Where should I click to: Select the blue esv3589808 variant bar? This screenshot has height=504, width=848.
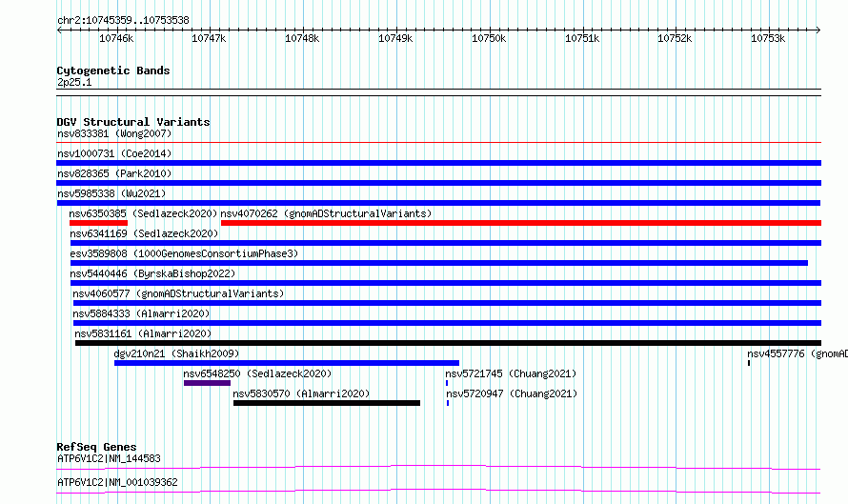coord(439,263)
